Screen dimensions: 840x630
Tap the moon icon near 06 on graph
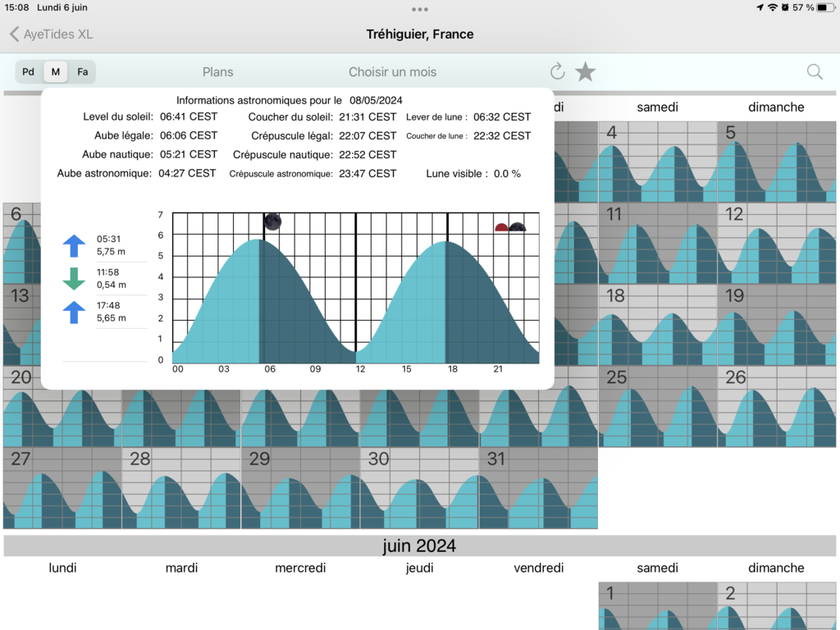[x=272, y=221]
